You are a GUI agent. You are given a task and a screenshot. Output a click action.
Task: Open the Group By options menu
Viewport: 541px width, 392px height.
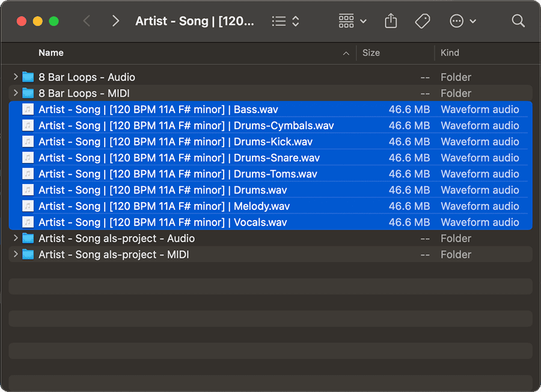[x=352, y=21]
